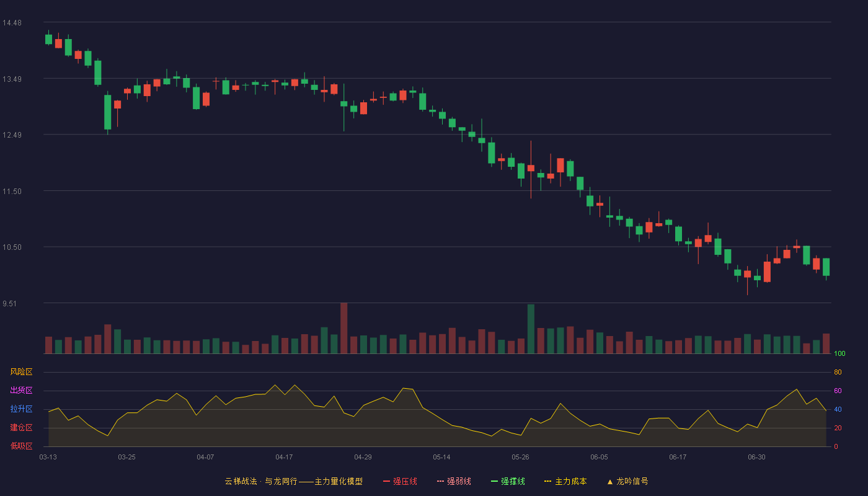
Task: Toggle the 强撑线 legend label
Action: pos(513,481)
